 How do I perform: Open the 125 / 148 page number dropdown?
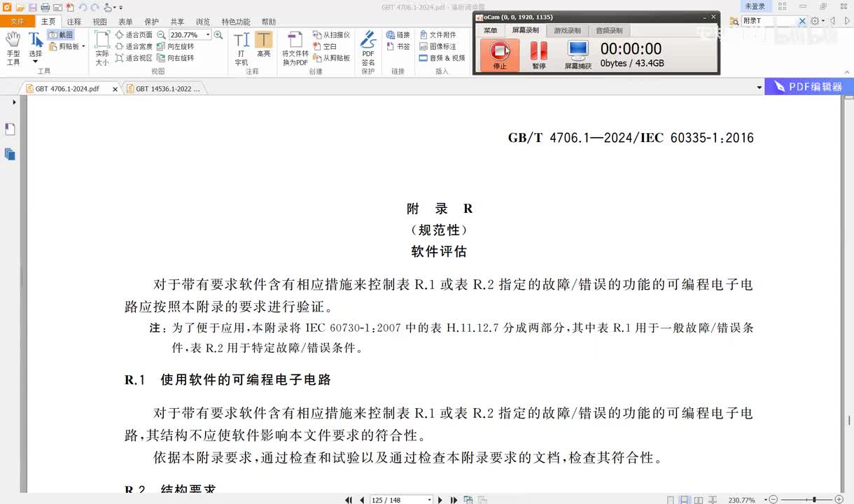click(429, 500)
